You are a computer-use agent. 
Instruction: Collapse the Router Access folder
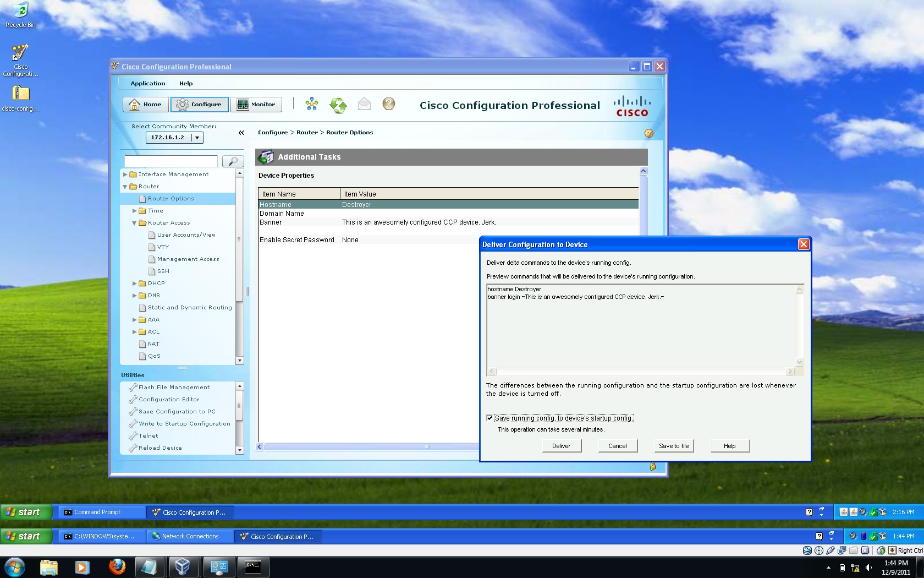[x=135, y=223]
